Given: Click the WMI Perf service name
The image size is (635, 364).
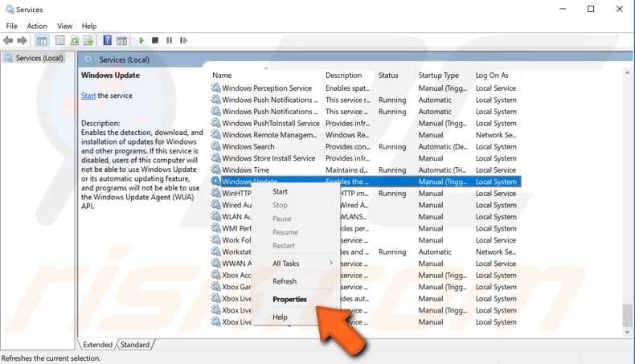Looking at the screenshot, I should point(236,228).
